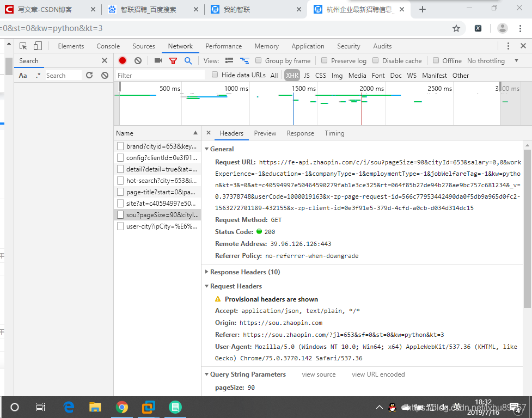Toggle the red filter funnel icon
The image size is (532, 418).
click(x=173, y=60)
